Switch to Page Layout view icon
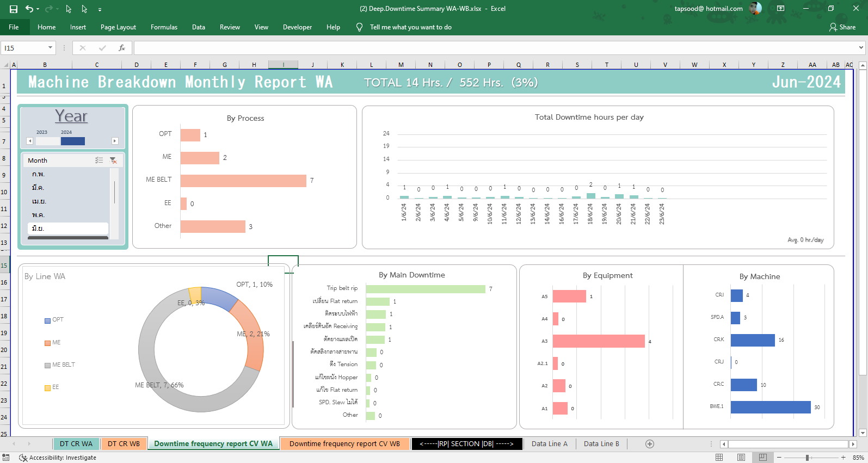Viewport: 868px width, 463px height. (x=741, y=458)
